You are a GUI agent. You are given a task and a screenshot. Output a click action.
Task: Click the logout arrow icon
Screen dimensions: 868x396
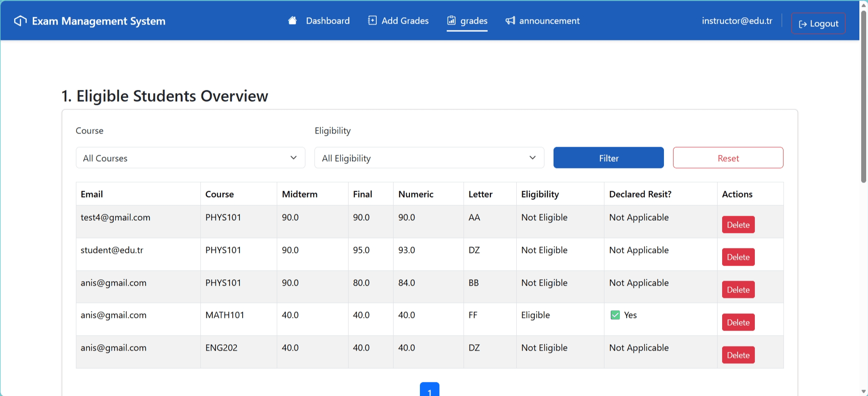click(803, 24)
